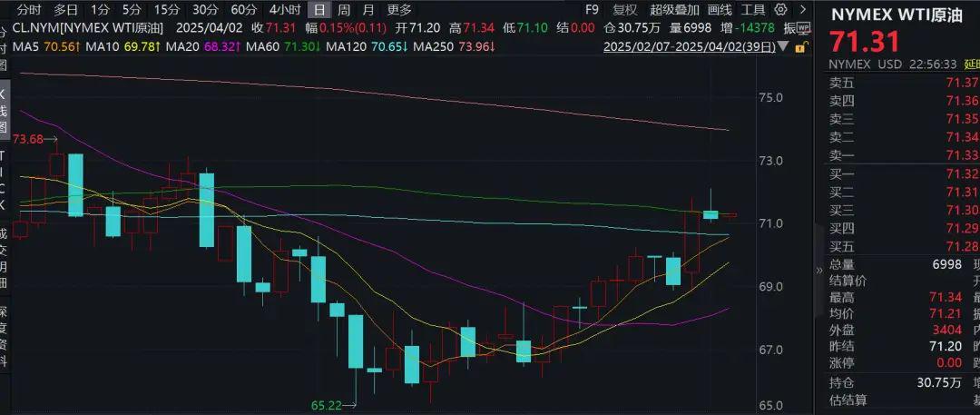The image size is (980, 415).
Task: Select the 5分 five-minute period
Action: (x=132, y=9)
